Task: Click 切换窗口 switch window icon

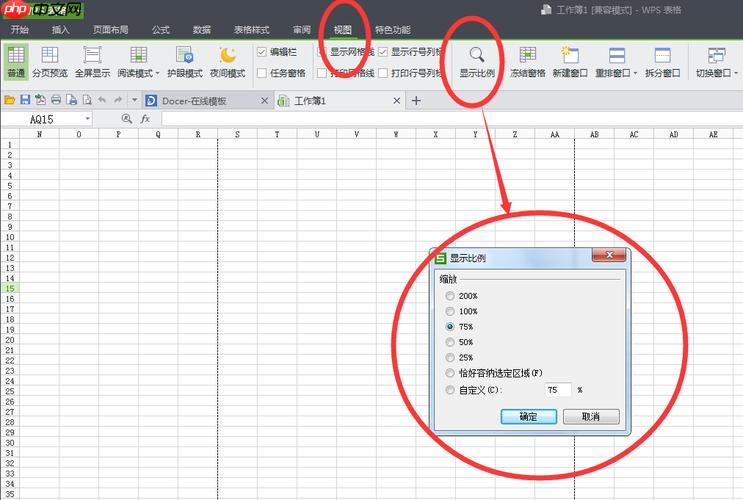Action: tap(716, 55)
